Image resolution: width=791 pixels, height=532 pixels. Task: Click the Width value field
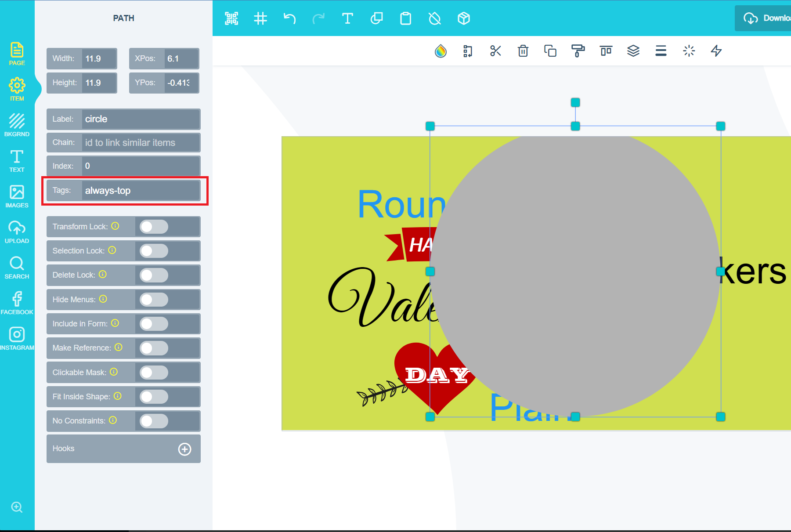(x=99, y=59)
